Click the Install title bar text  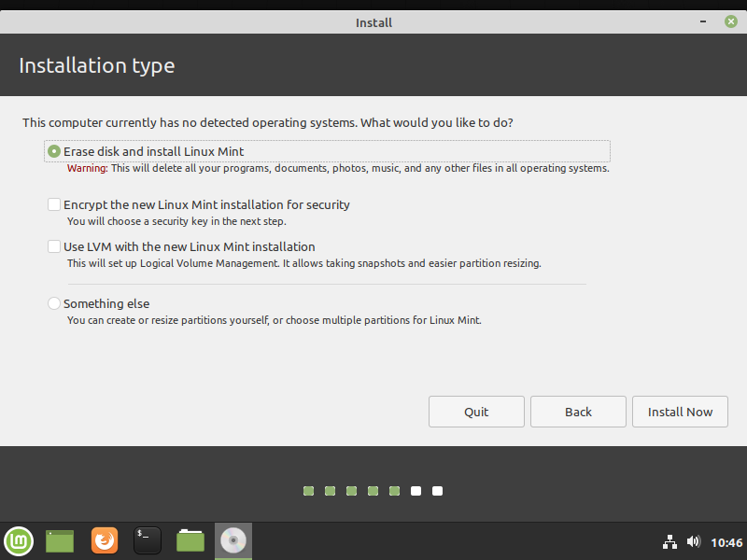point(373,22)
